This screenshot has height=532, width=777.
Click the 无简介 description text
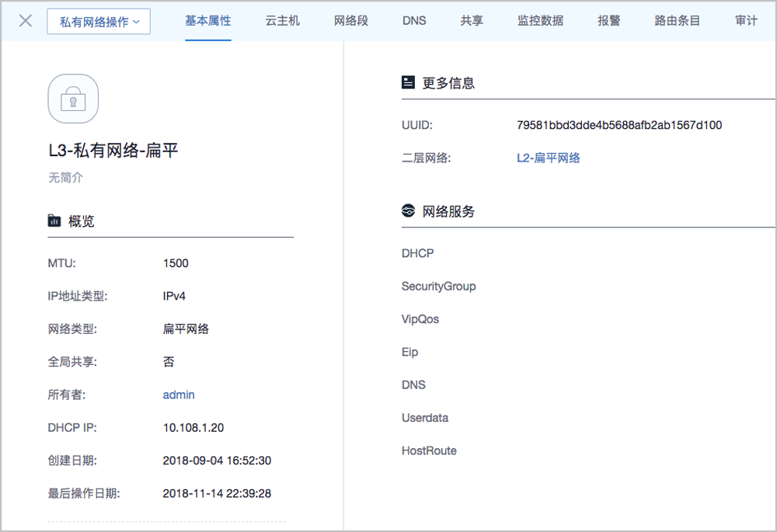(66, 178)
